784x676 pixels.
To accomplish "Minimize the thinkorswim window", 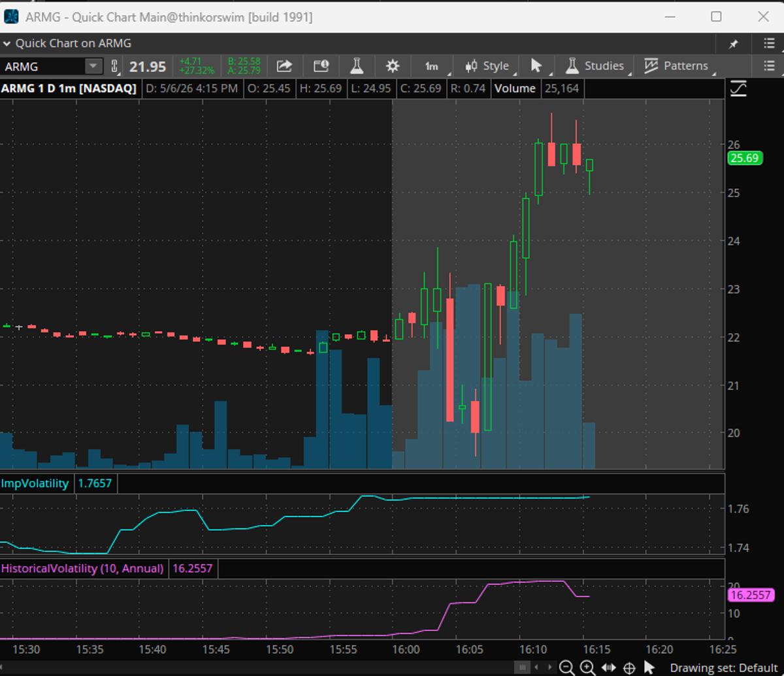I will pos(669,16).
